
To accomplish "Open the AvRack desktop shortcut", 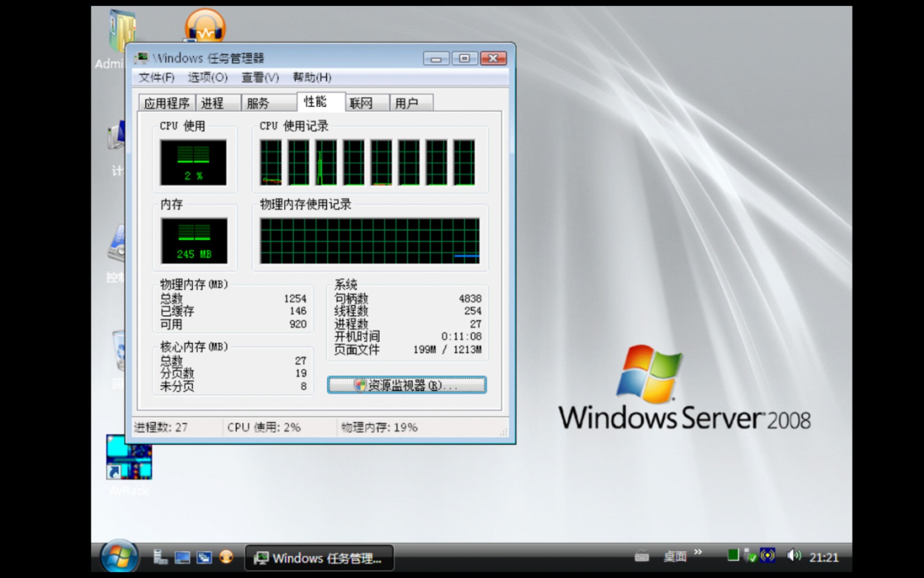I will point(129,465).
